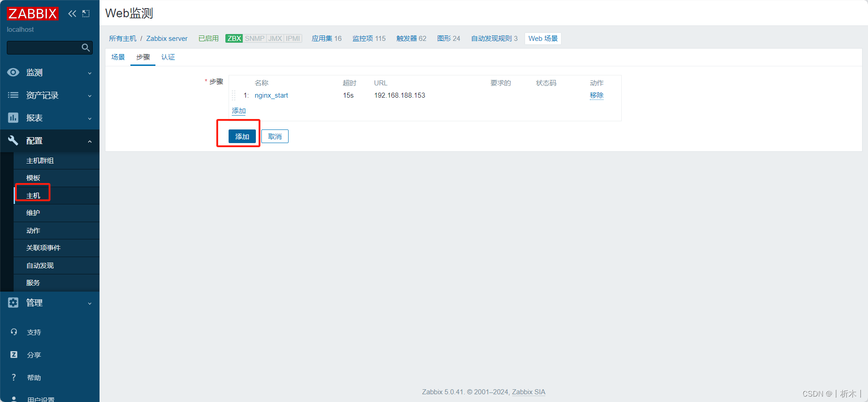Click the localhost label in sidebar
This screenshot has width=868, height=402.
tap(20, 30)
